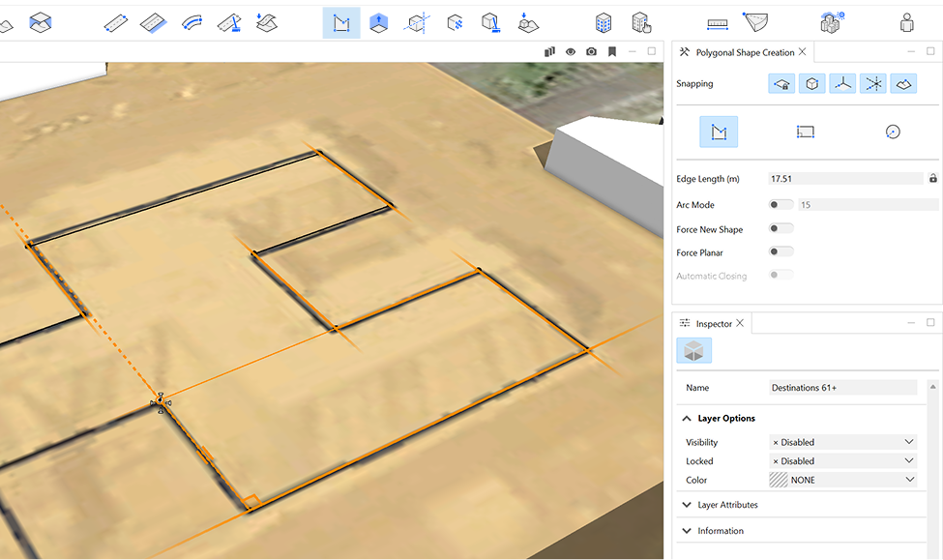Click the building models icon in toolbar

[604, 22]
